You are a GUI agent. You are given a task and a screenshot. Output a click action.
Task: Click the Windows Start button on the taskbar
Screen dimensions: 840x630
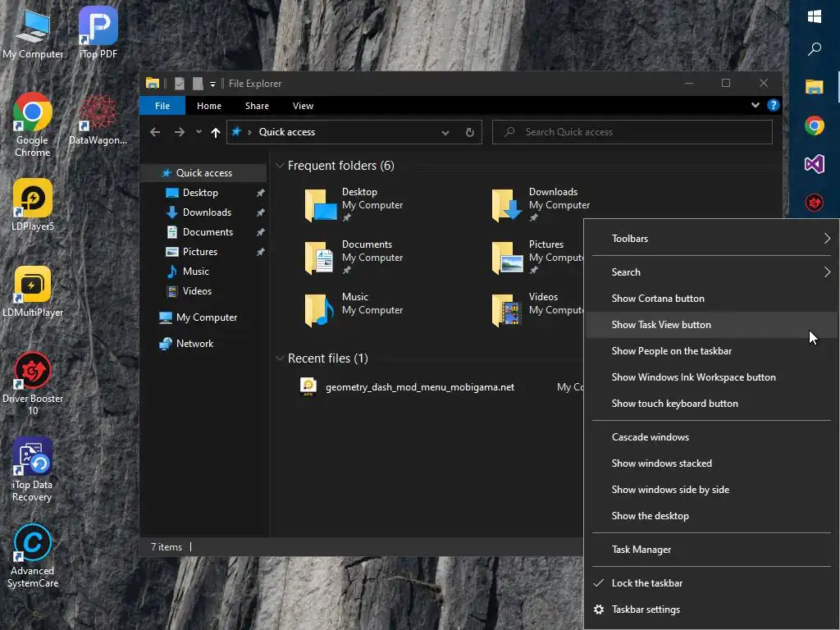[x=815, y=16]
